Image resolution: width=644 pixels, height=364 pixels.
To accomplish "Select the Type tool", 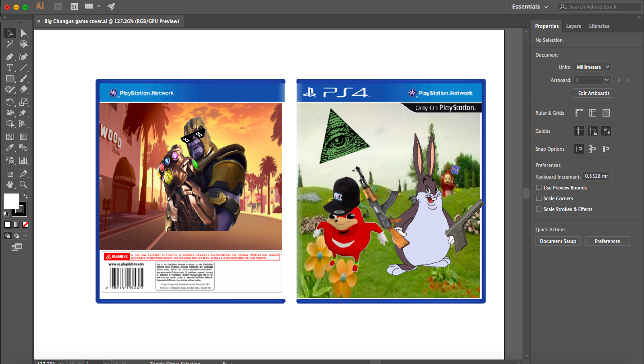I will click(9, 68).
